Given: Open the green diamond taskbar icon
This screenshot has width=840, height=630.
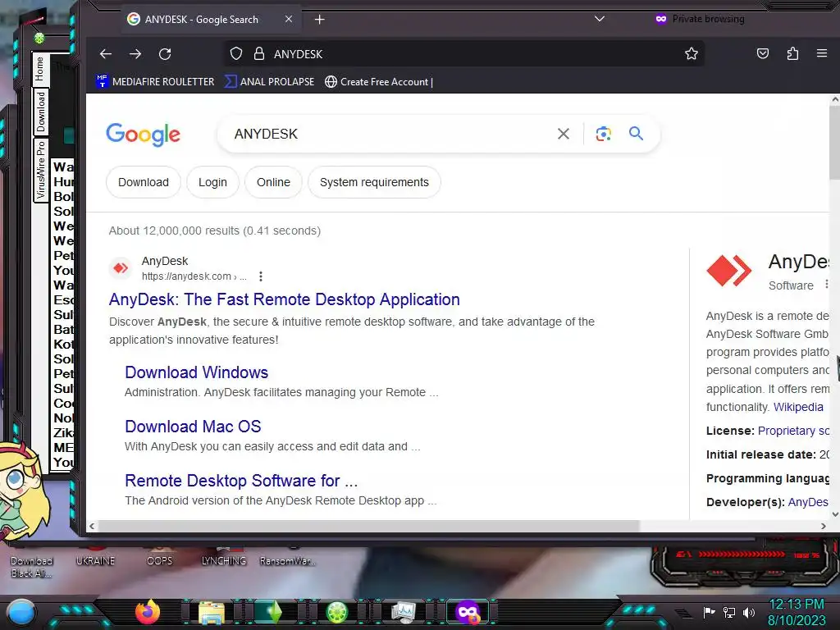Looking at the screenshot, I should point(275,613).
